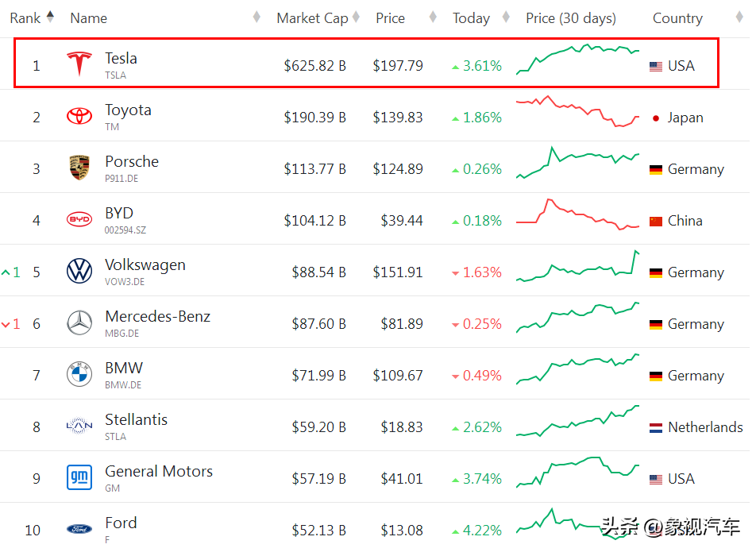The width and height of the screenshot is (756, 552).
Task: Click the Japan flag icon
Action: [x=656, y=118]
